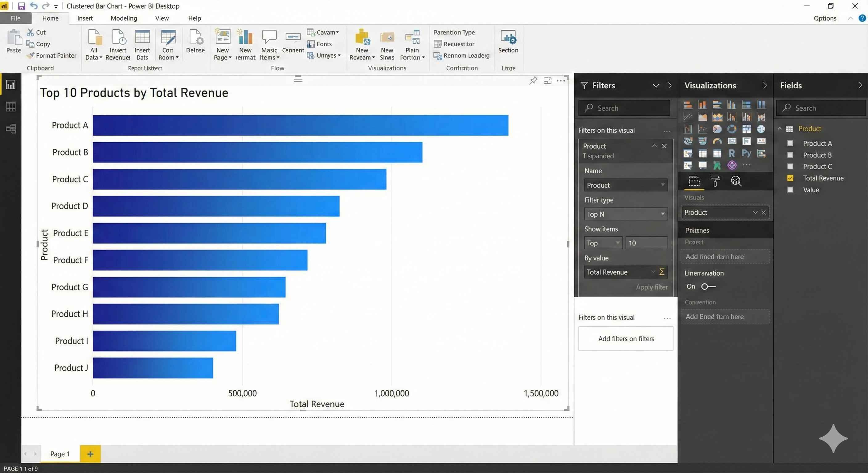The width and height of the screenshot is (868, 473).
Task: Check the Value field checkbox
Action: tap(790, 189)
